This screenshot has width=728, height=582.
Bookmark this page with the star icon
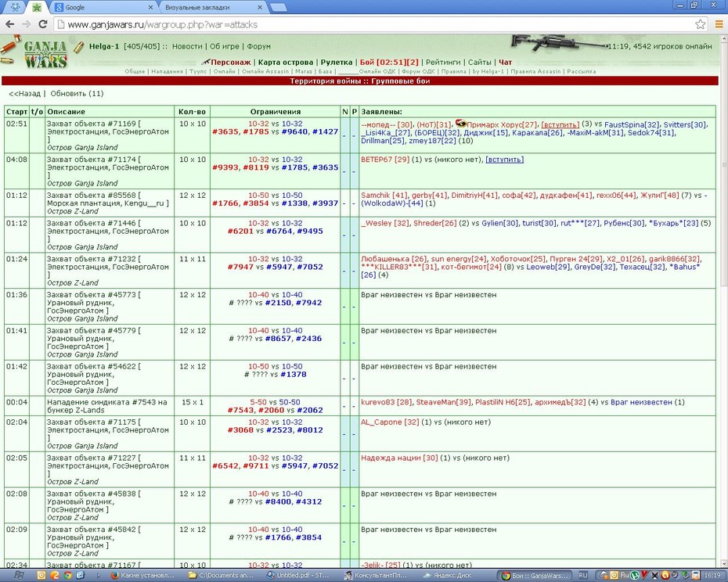coord(700,24)
